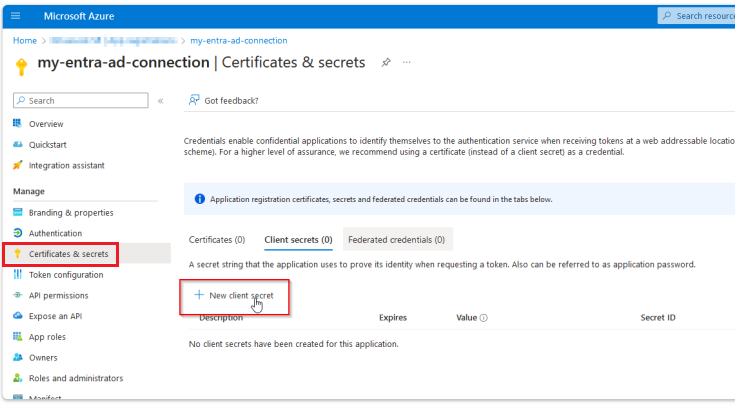Click the Expires column header
Viewport: 735px width, 405px height.
393,318
